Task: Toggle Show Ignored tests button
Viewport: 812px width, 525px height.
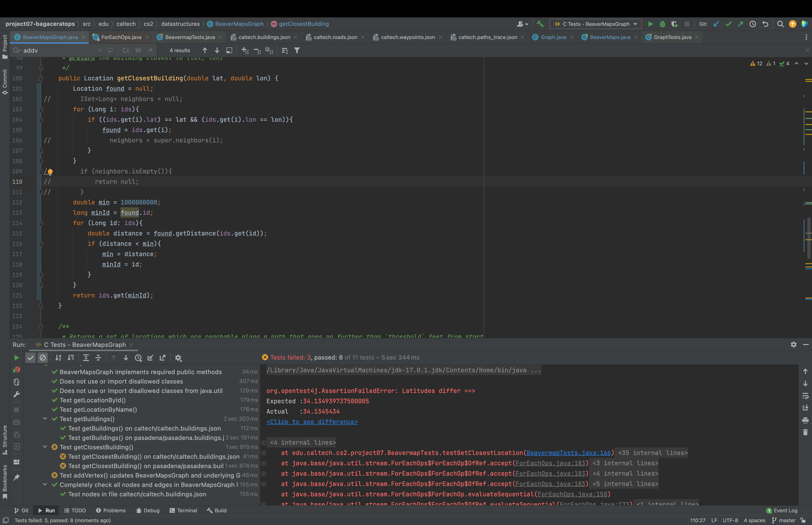Action: click(x=43, y=358)
